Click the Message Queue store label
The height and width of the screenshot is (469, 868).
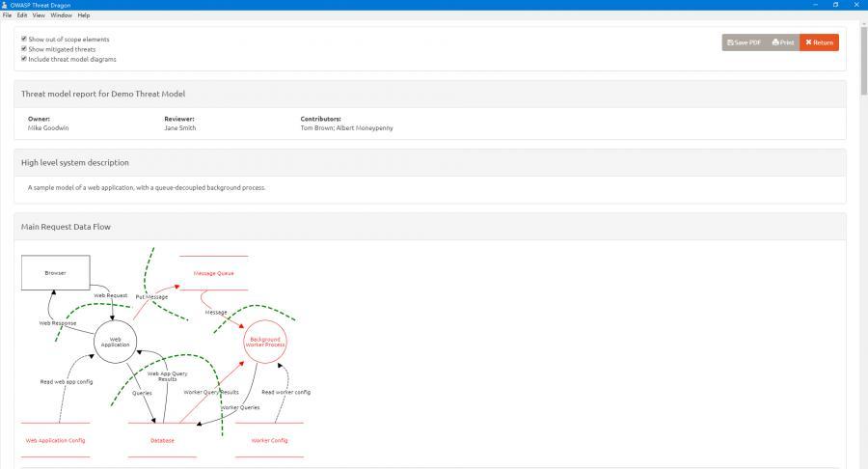click(x=214, y=273)
